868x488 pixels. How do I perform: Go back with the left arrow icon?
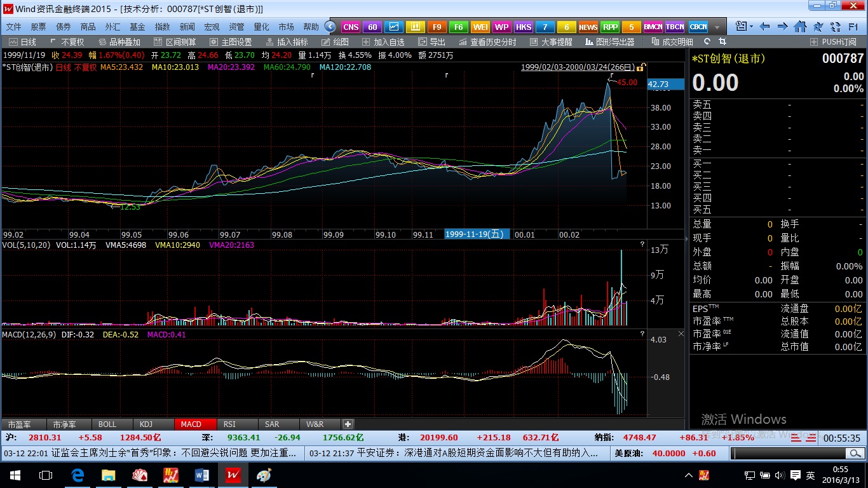click(765, 27)
